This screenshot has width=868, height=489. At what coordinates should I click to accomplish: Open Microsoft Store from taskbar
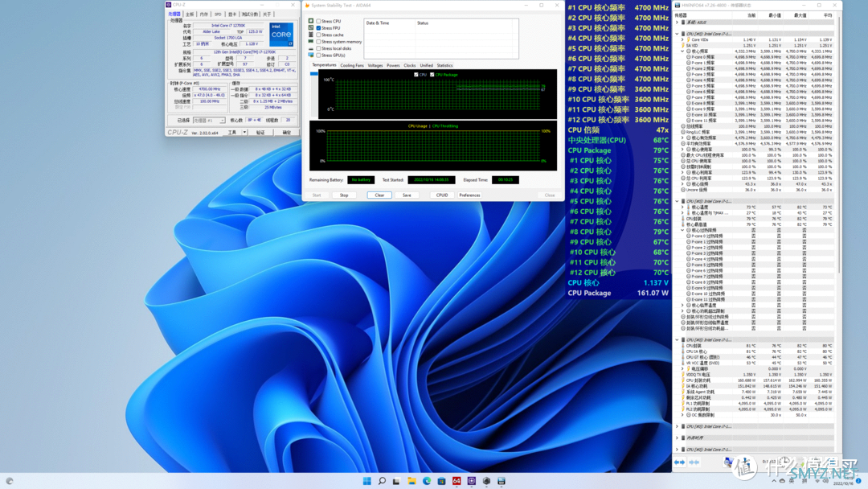(441, 481)
